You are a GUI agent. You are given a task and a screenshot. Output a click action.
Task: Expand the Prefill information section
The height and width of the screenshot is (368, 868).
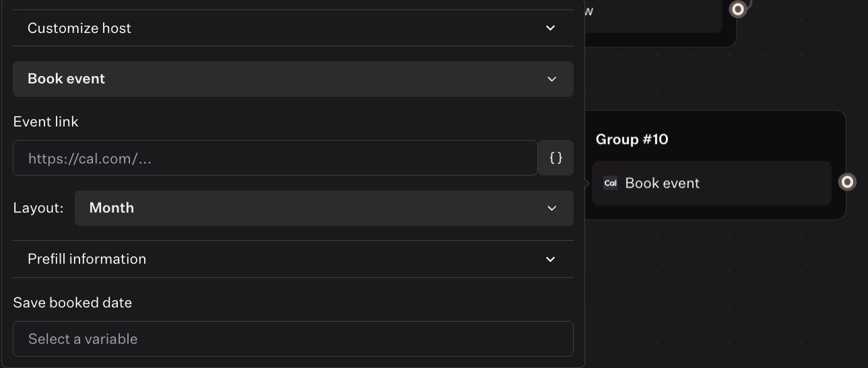(293, 259)
